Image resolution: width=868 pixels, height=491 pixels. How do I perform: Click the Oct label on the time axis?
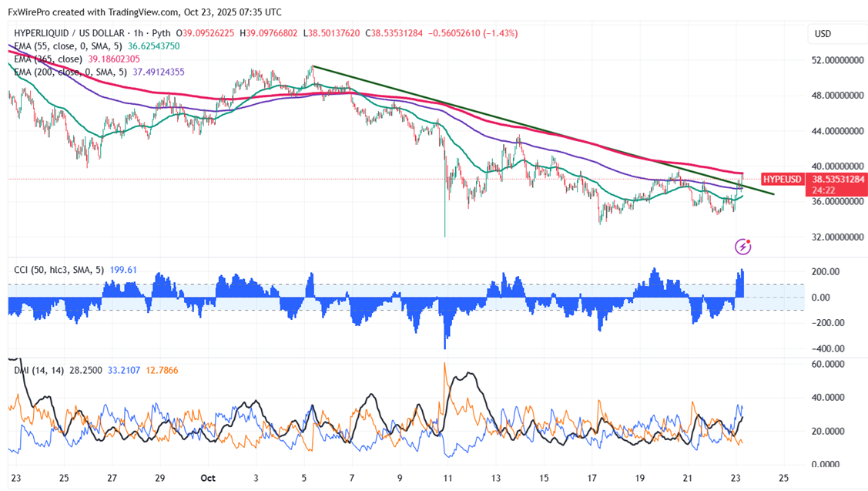[x=208, y=478]
